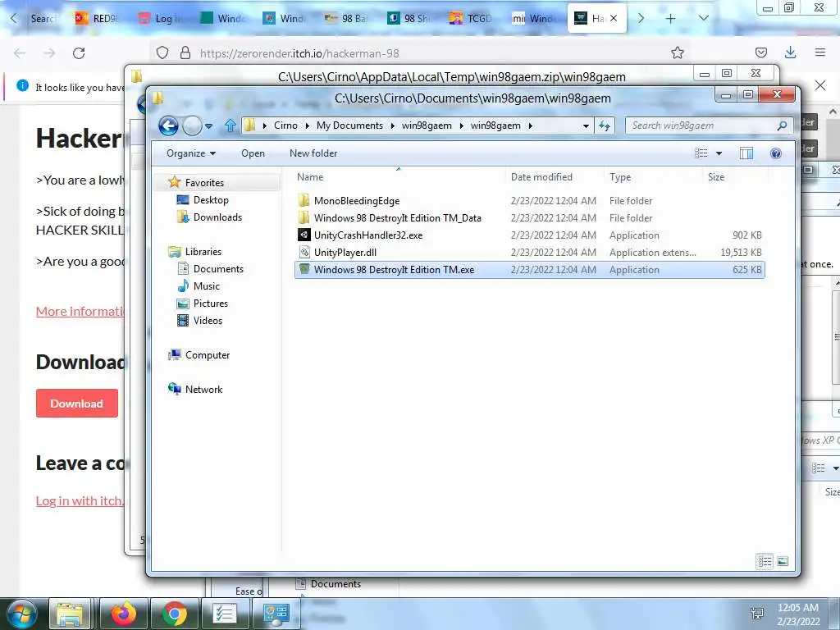Open Pictures library in navigation pane
This screenshot has width=840, height=630.
[211, 304]
